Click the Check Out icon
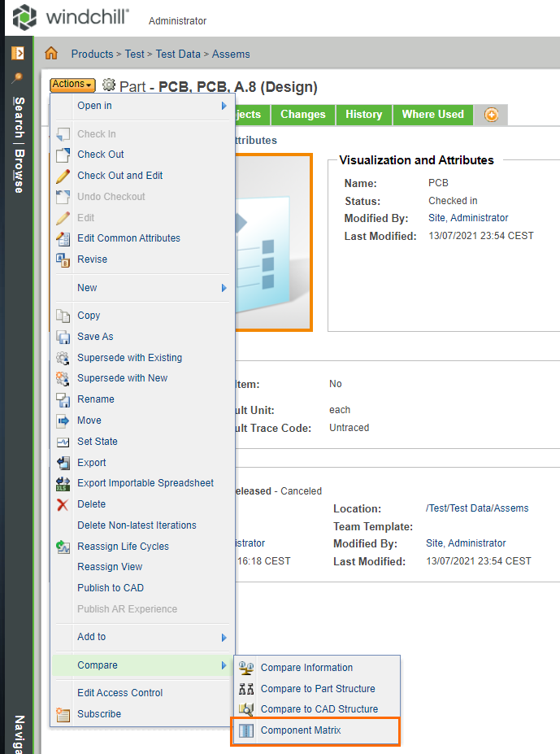The image size is (560, 754). coord(63,155)
